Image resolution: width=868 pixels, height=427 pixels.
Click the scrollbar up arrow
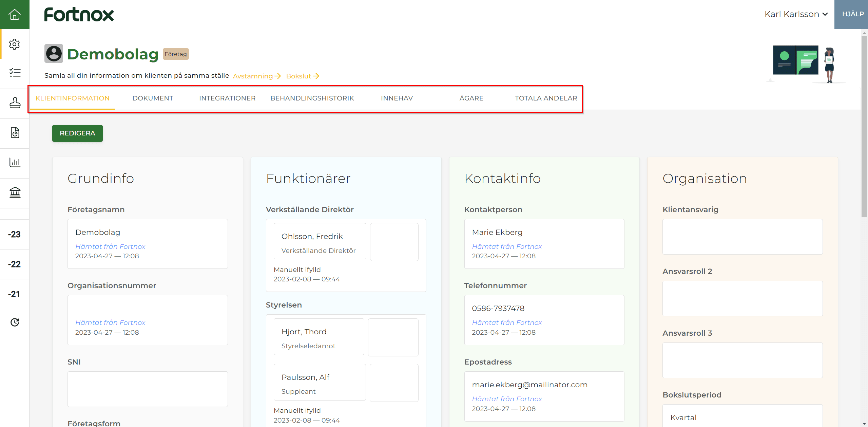click(864, 33)
